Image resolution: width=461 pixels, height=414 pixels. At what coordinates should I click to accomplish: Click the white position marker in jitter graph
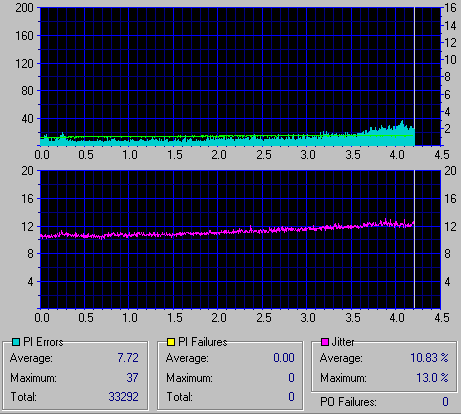click(x=414, y=239)
